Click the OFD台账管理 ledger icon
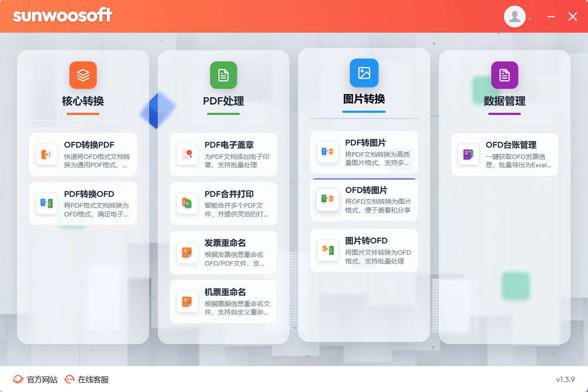The width and height of the screenshot is (588, 392). coord(468,154)
